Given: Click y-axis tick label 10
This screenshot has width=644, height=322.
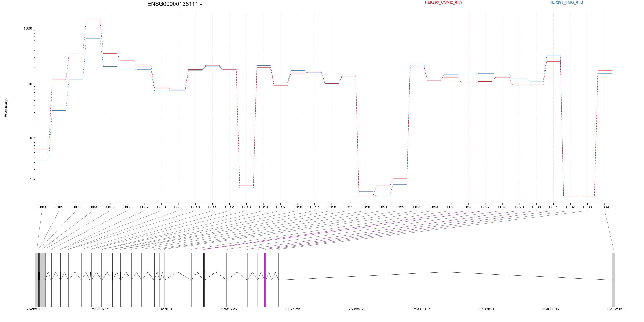Looking at the screenshot, I should click(30, 138).
